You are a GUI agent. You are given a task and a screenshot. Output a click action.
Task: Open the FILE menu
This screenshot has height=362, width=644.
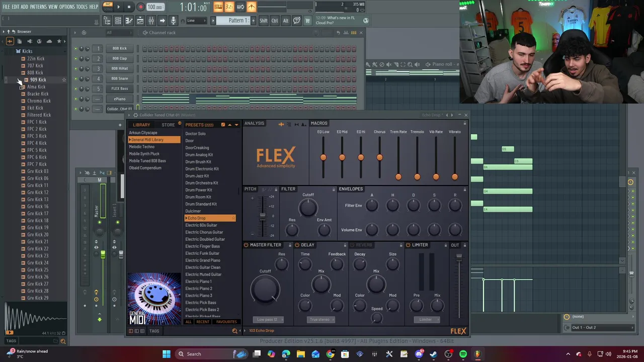[6, 7]
